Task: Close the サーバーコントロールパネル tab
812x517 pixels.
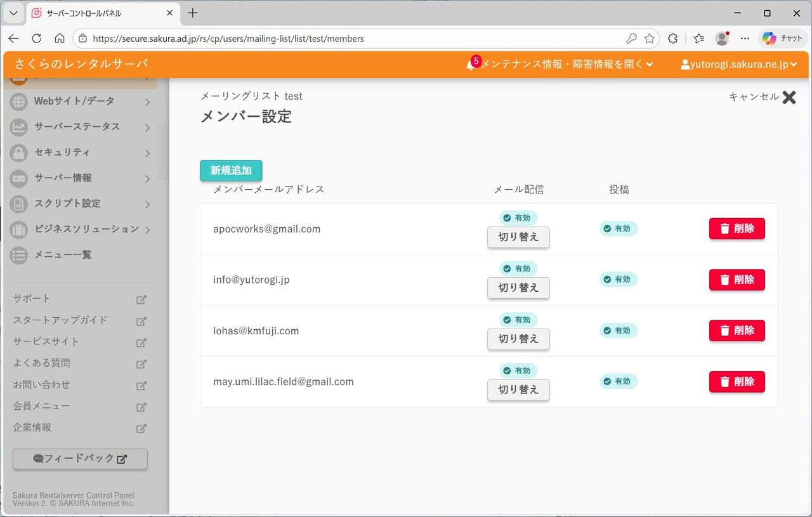Action: 170,13
